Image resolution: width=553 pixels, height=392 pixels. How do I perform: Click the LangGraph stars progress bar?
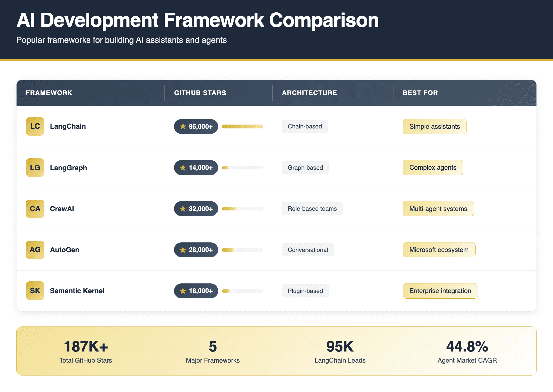(243, 168)
